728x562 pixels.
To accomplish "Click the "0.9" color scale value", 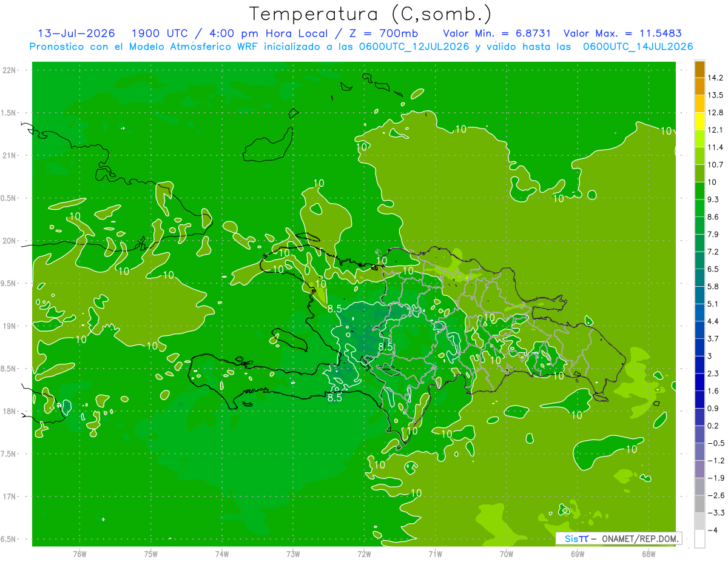I will [x=713, y=409].
